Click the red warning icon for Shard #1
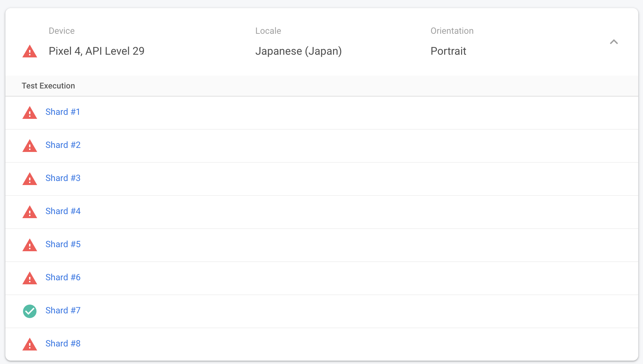Image resolution: width=643 pixels, height=364 pixels. point(30,113)
